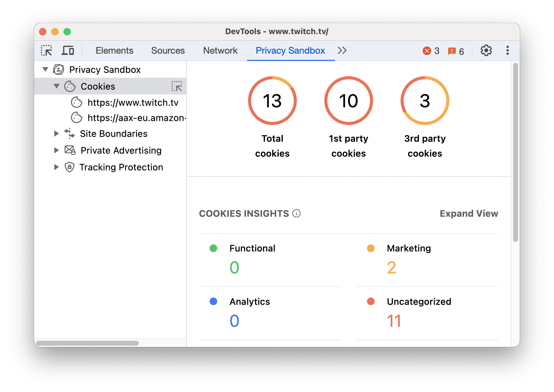Expand the Tracking Protection section
This screenshot has height=392, width=554.
[57, 167]
